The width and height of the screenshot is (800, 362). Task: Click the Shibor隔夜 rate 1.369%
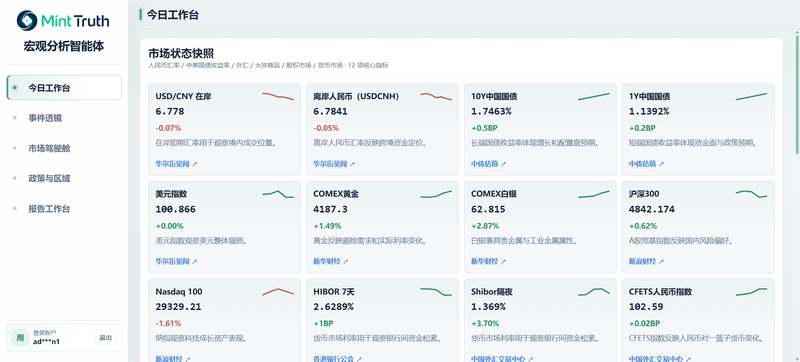[489, 307]
